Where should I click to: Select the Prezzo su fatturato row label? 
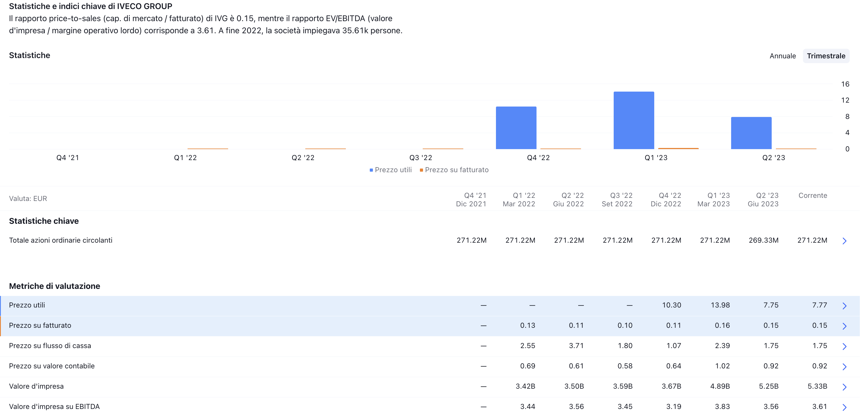pyautogui.click(x=40, y=325)
